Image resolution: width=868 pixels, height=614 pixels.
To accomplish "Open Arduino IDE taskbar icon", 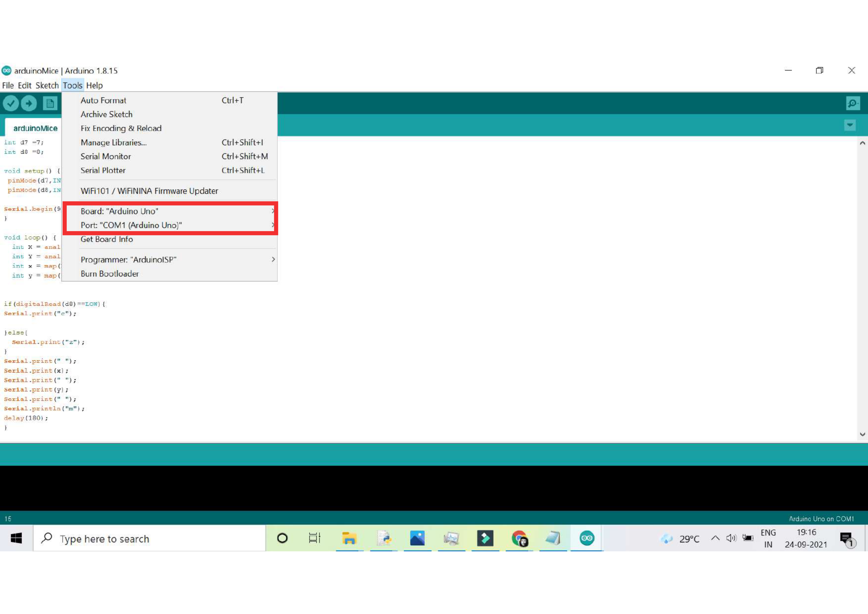I will coord(587,538).
